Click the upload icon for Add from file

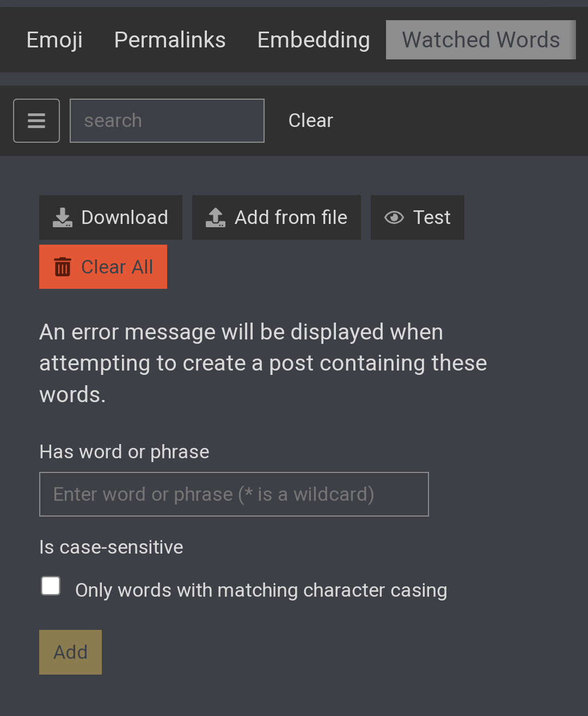216,217
